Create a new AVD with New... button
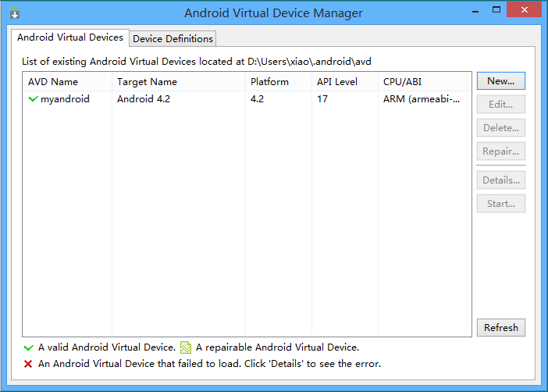Viewport: 548px width, 392px height. pos(501,80)
